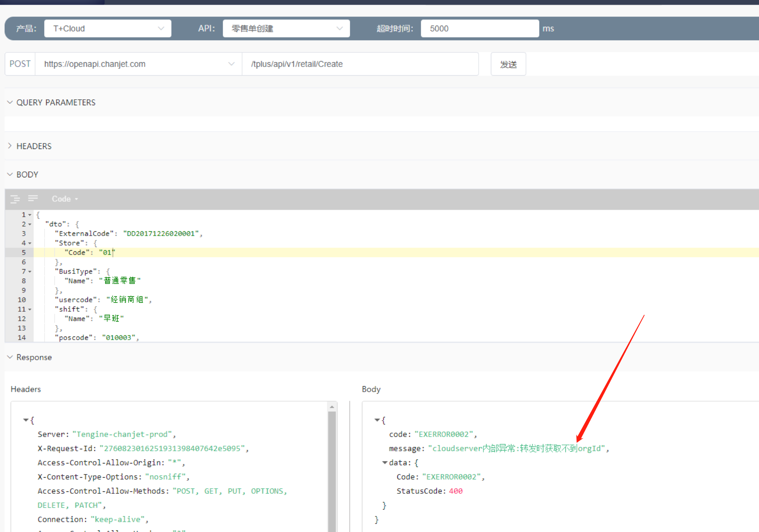
Task: Collapse the data object in response body
Action: (x=385, y=463)
